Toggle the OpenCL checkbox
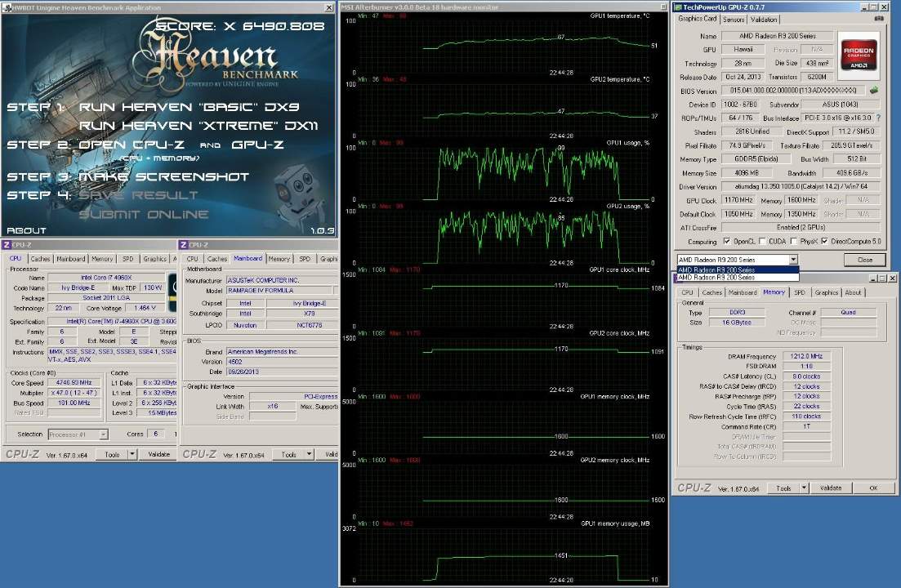901x588 pixels. point(726,241)
